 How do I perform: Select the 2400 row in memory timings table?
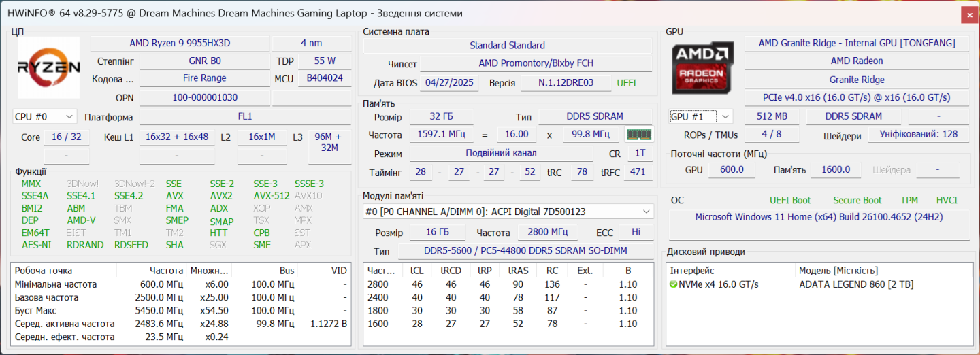(x=508, y=297)
